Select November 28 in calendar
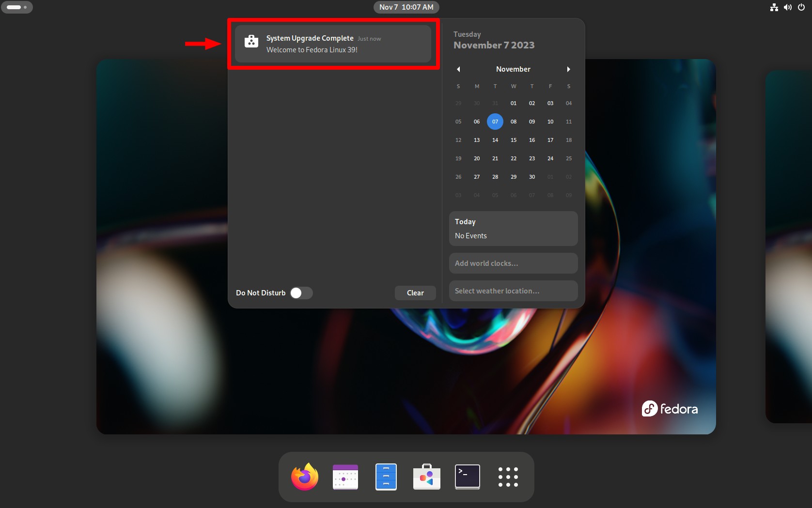This screenshot has height=508, width=812. 495,177
